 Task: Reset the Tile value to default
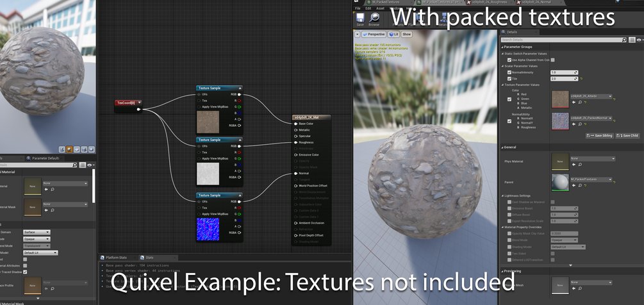tap(581, 78)
